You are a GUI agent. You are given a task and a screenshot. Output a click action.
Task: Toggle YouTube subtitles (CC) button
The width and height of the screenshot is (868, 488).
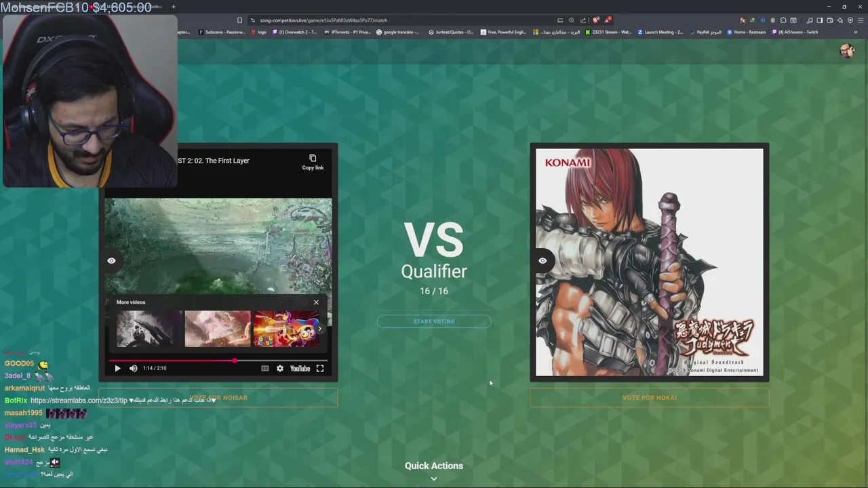click(265, 368)
